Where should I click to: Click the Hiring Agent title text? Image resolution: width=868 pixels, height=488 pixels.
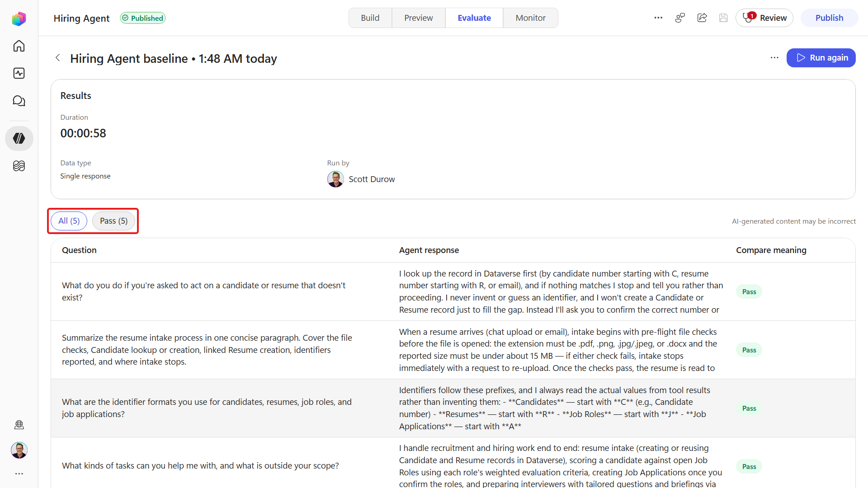pos(81,19)
